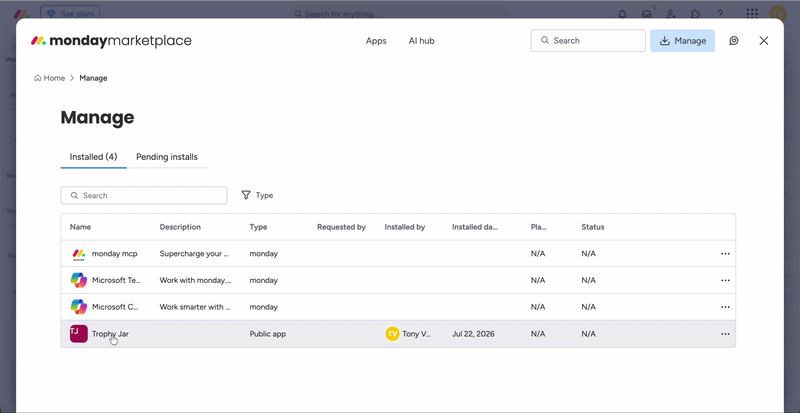Image resolution: width=800 pixels, height=413 pixels.
Task: Select the Microsoft C... app name
Action: 115,307
